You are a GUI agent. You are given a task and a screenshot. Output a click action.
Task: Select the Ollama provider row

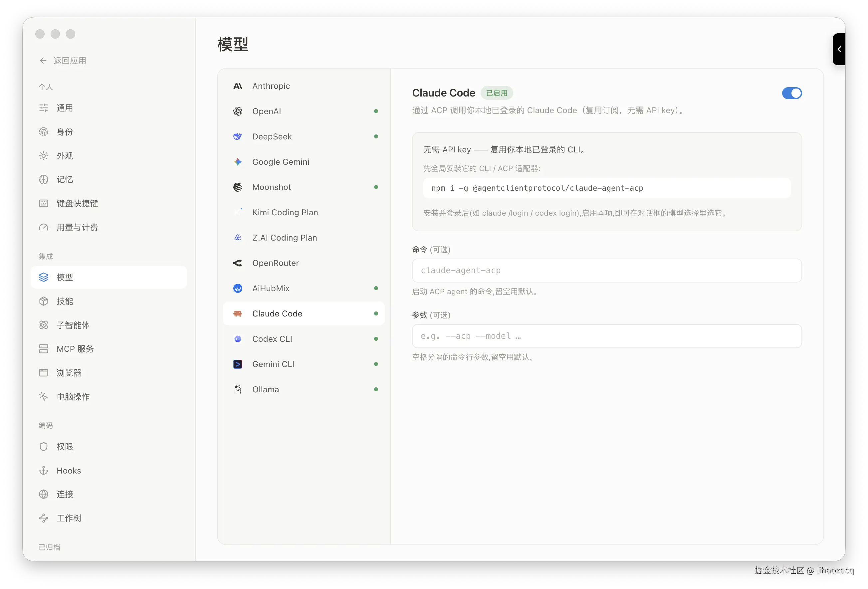click(x=304, y=390)
